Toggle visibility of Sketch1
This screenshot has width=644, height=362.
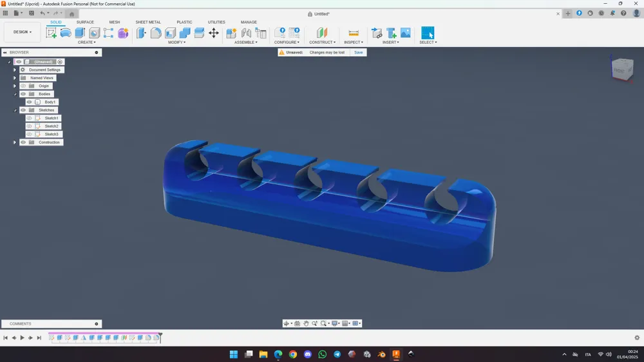pyautogui.click(x=29, y=119)
